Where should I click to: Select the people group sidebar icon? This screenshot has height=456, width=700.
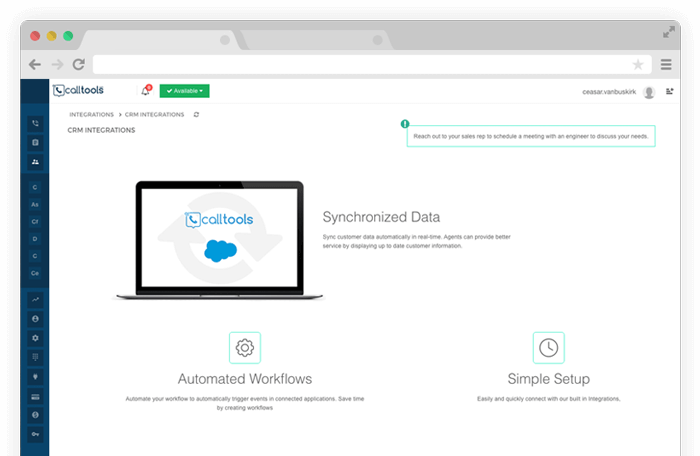click(35, 162)
